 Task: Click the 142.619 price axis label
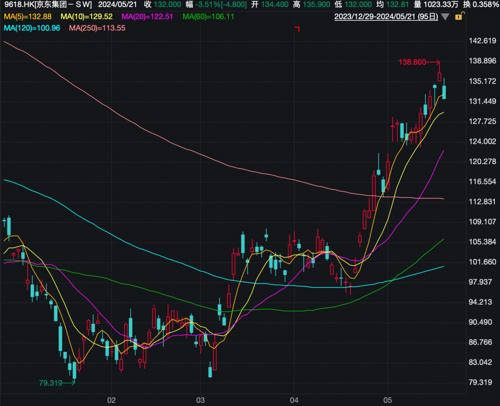pos(482,41)
